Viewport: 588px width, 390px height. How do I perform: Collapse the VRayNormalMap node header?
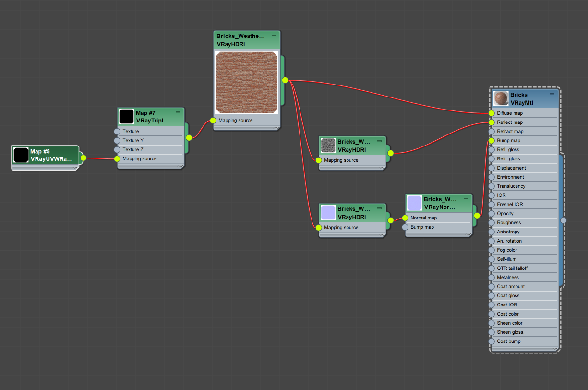click(466, 197)
